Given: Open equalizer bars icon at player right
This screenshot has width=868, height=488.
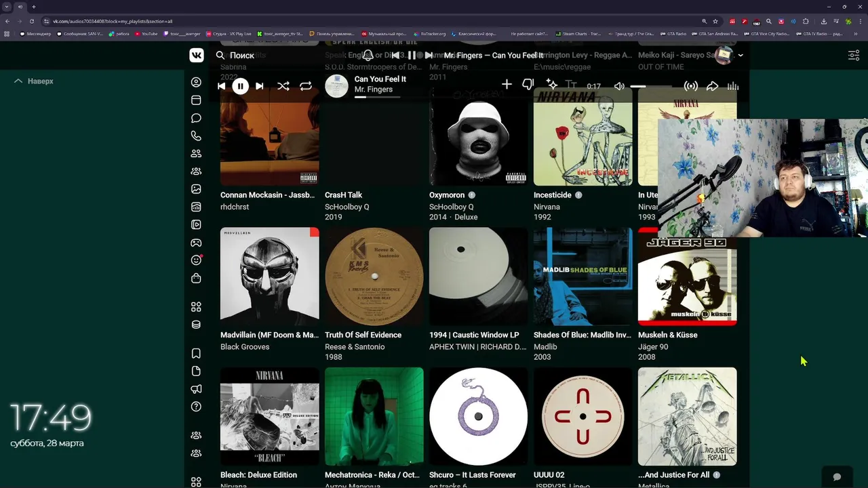Looking at the screenshot, I should pyautogui.click(x=733, y=86).
